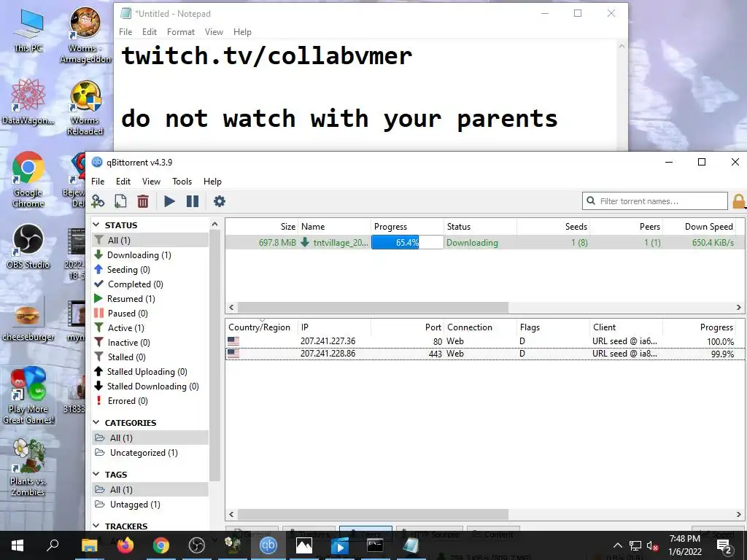747x560 pixels.
Task: Select peer with IP 207.241.227.36
Action: point(485,341)
